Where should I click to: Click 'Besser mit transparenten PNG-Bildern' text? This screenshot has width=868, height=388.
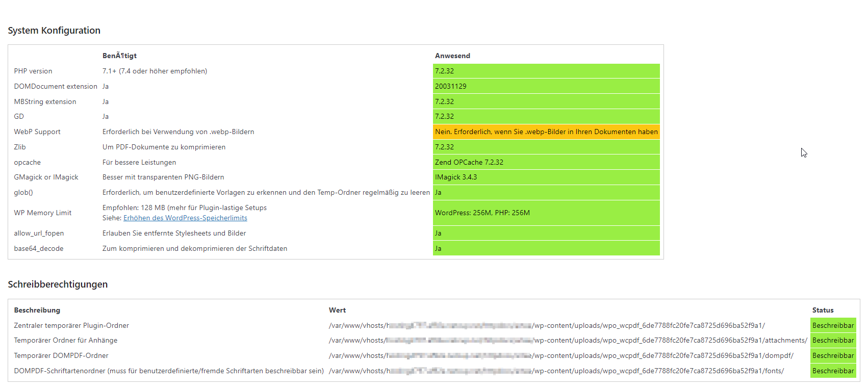coord(163,177)
